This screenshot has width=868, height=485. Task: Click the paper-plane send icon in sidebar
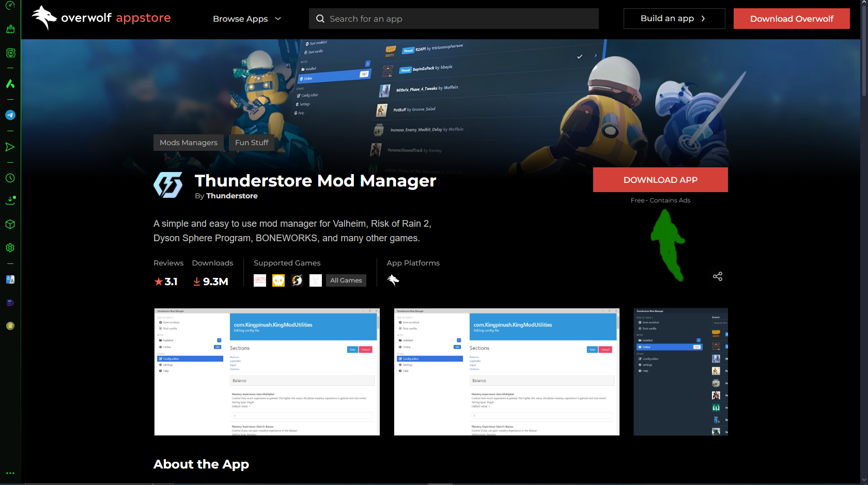[10, 147]
